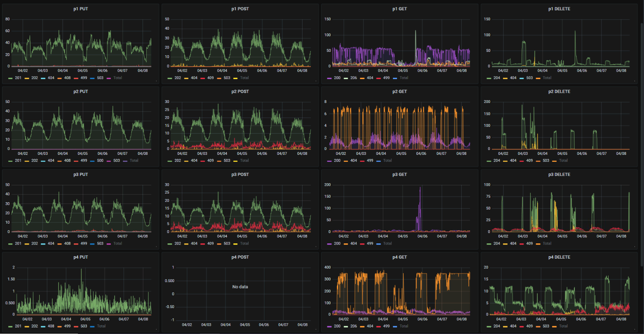Image resolution: width=644 pixels, height=334 pixels.
Task: Click the green 201 color swatch in p4 PUT legend
Action: point(11,326)
